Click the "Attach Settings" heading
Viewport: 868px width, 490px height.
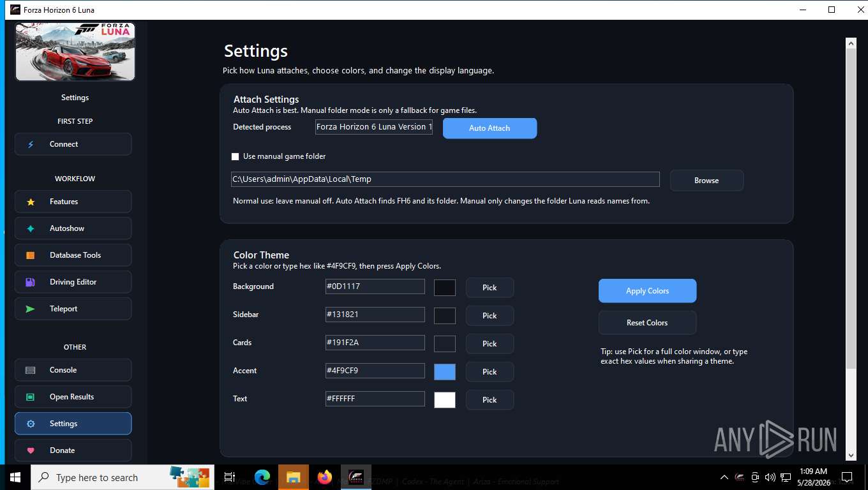click(266, 100)
